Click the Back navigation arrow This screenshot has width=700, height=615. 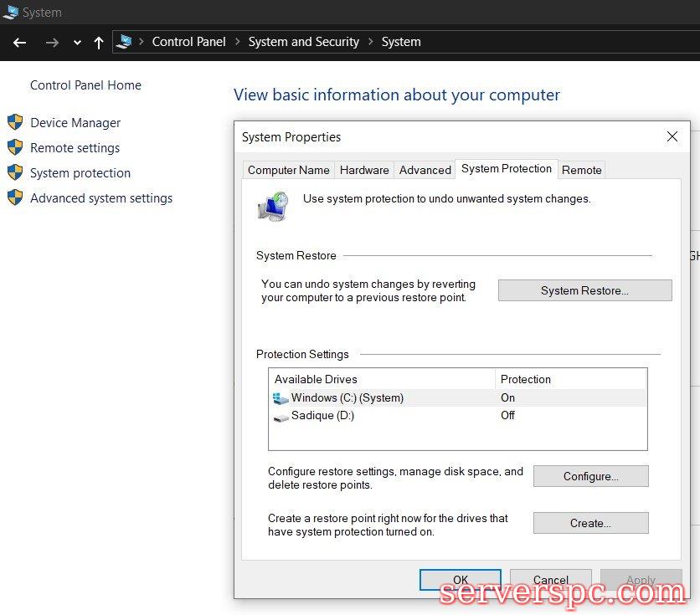20,42
